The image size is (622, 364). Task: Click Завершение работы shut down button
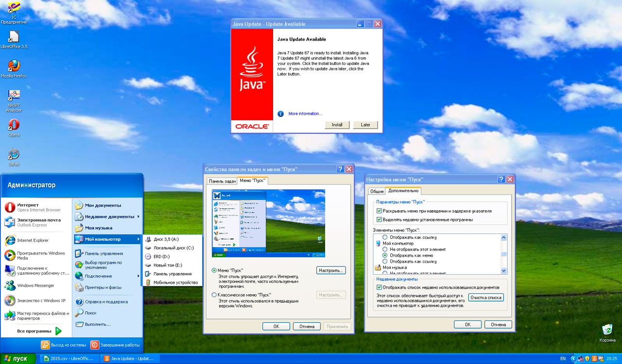116,345
